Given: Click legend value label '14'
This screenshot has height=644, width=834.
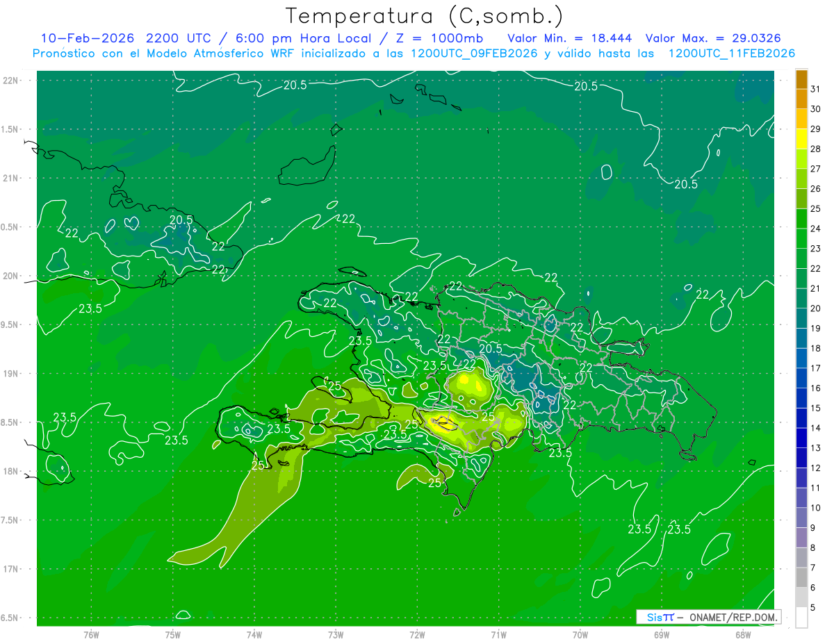Looking at the screenshot, I should coord(816,428).
